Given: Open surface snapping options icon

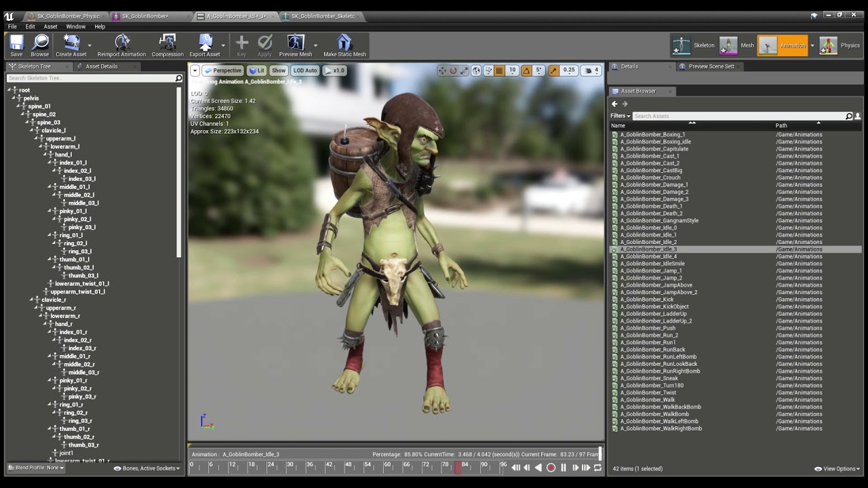Looking at the screenshot, I should tap(488, 70).
